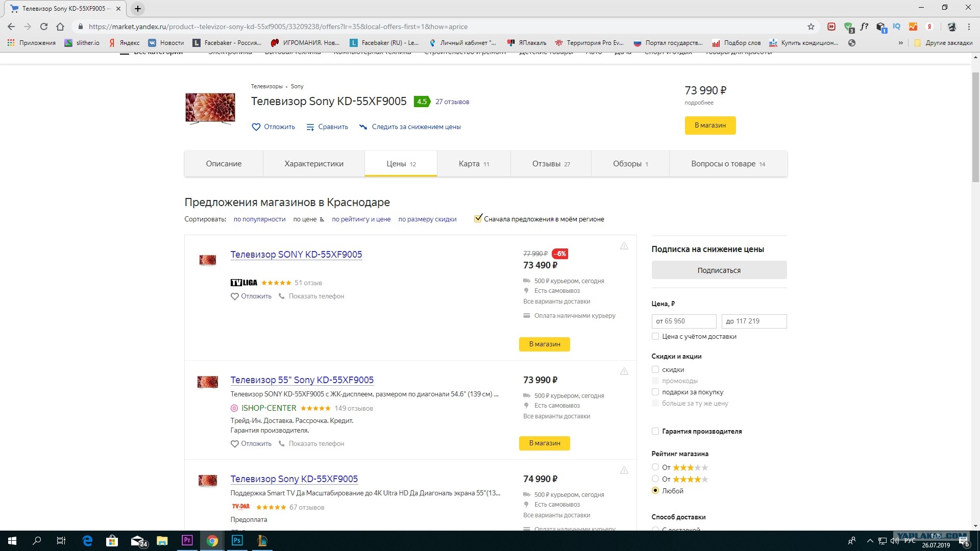Click 'Подписаться' price drop button
This screenshot has height=551, width=980.
(x=719, y=270)
